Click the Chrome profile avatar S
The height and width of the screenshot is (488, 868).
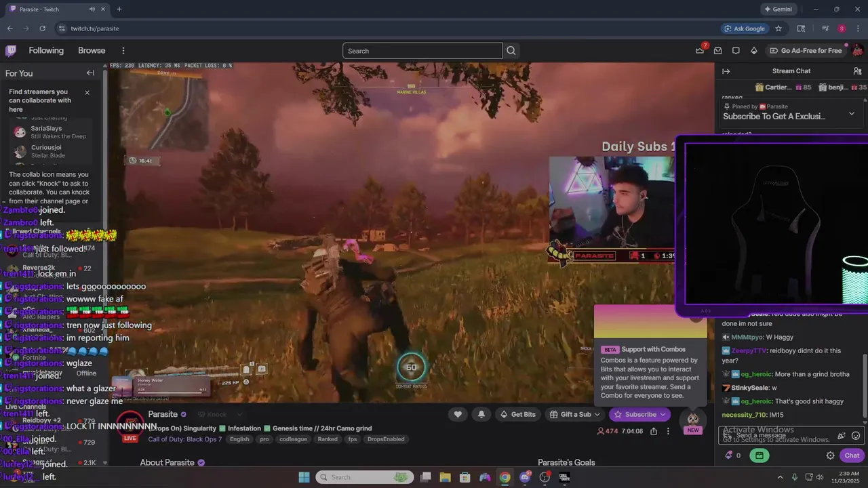click(x=842, y=28)
